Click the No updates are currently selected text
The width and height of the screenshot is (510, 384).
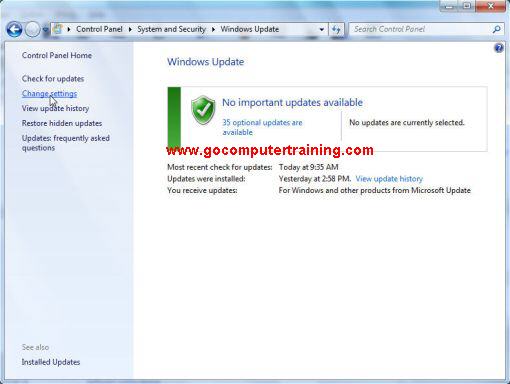(x=407, y=123)
